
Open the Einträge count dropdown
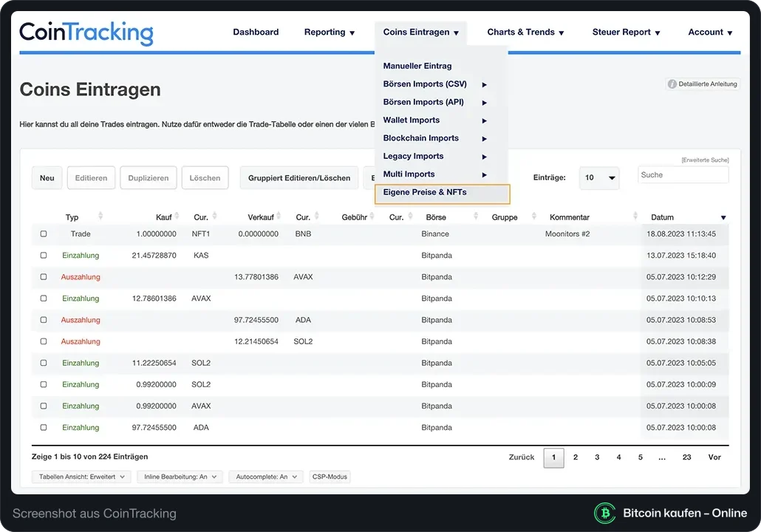[599, 177]
